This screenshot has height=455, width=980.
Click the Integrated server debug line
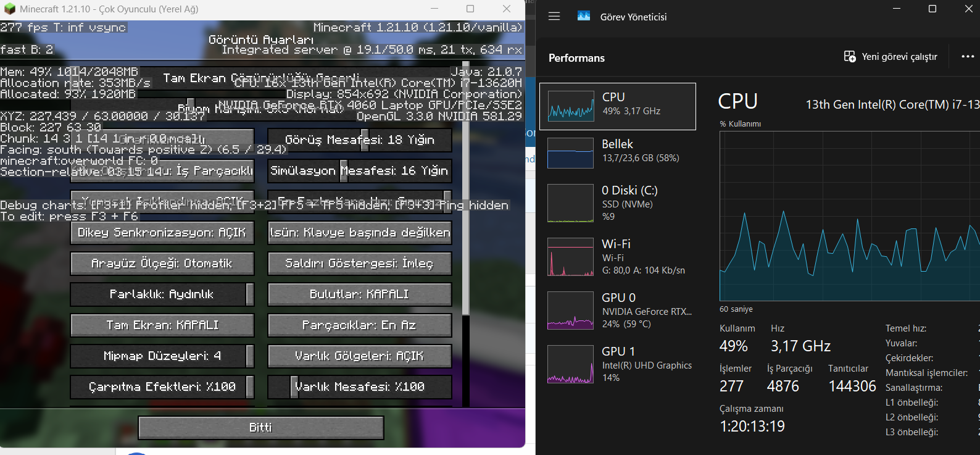click(x=372, y=50)
